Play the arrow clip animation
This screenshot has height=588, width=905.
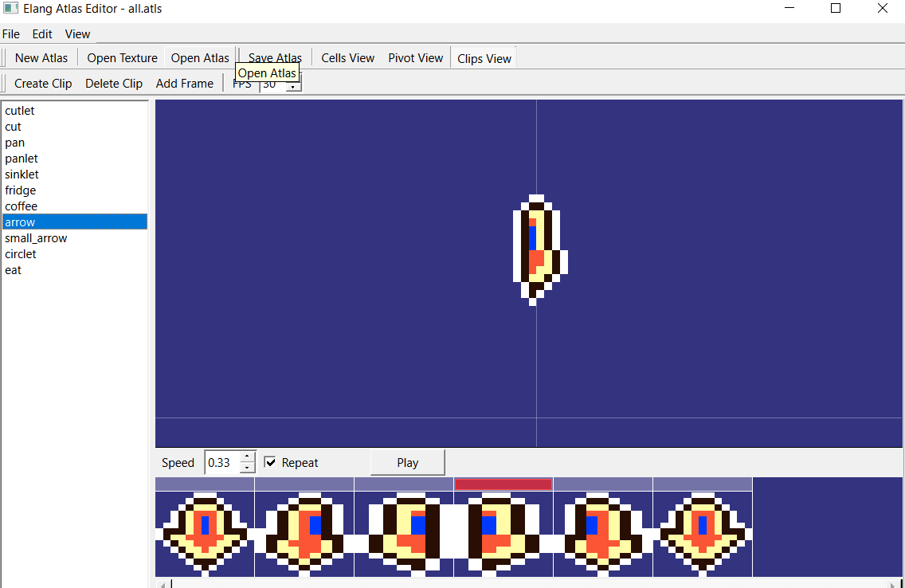pyautogui.click(x=407, y=463)
